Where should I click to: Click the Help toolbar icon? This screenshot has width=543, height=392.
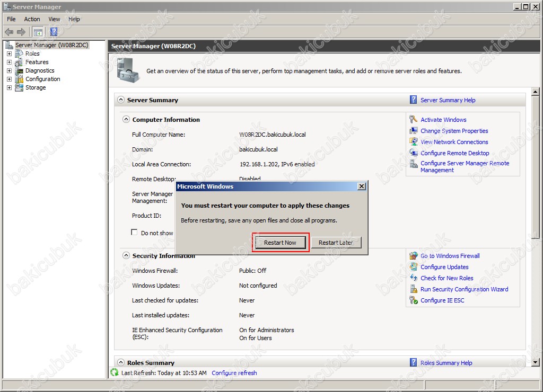(x=54, y=32)
